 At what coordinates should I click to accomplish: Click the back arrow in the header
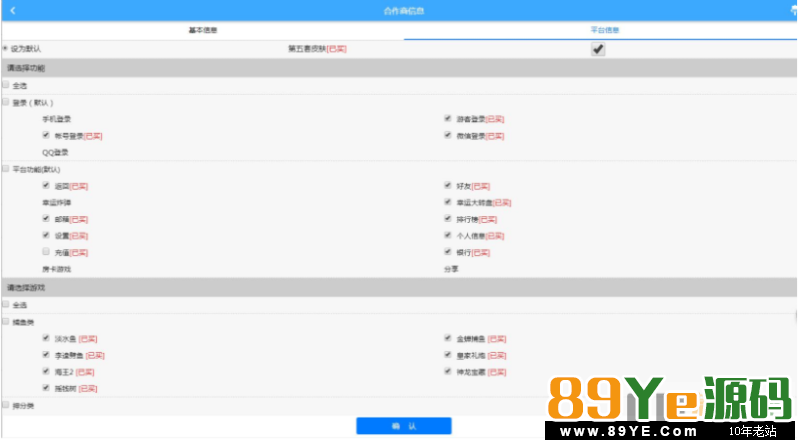(x=12, y=10)
